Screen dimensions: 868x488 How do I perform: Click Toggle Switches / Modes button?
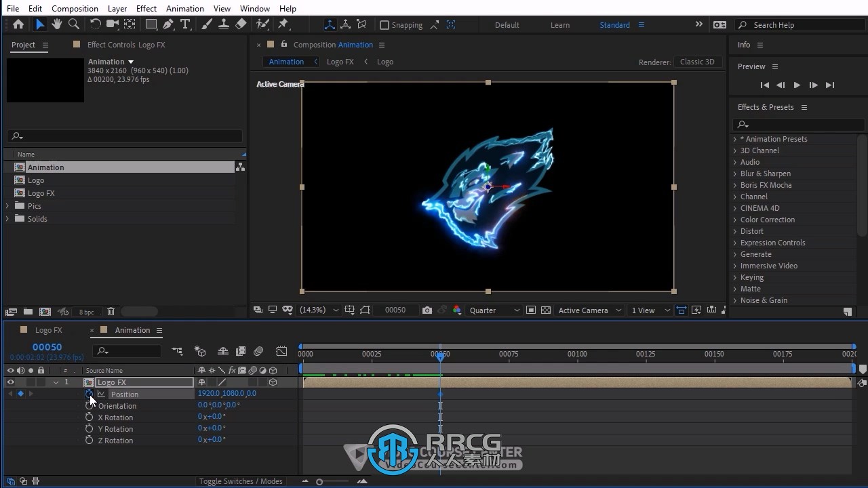coord(241,481)
